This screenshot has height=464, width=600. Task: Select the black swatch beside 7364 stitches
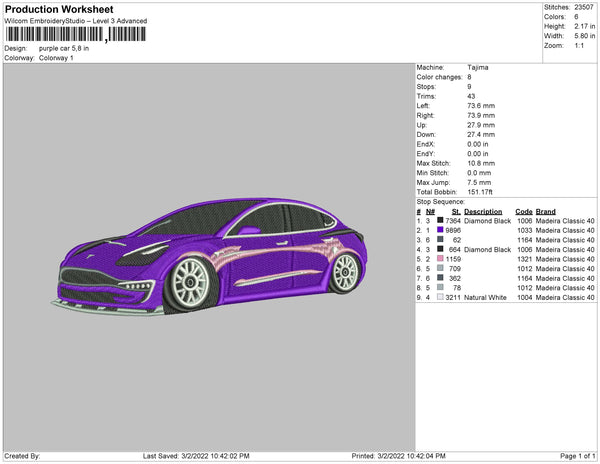[440, 221]
